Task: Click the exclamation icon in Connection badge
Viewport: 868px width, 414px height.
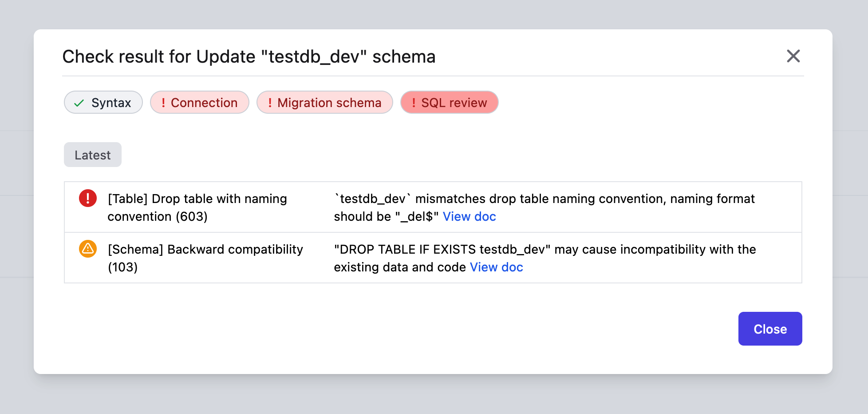Action: (163, 103)
